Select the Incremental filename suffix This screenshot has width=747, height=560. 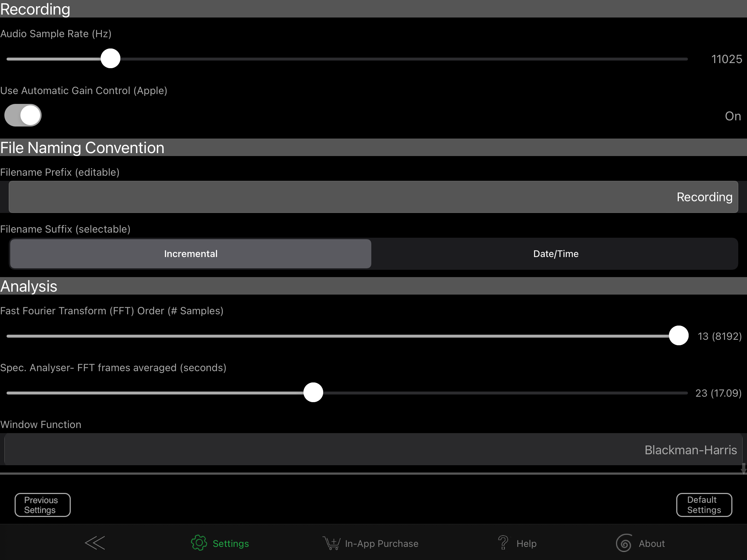click(x=190, y=254)
